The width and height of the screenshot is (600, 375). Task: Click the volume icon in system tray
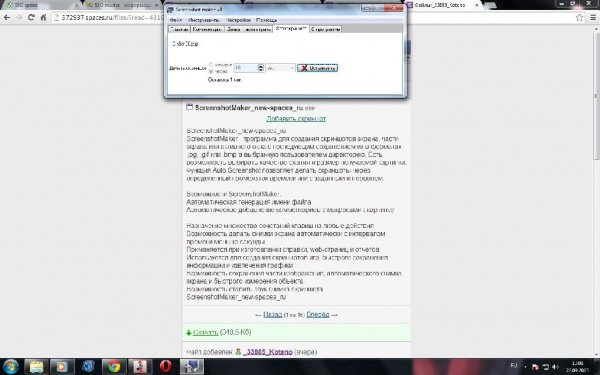[x=556, y=367]
